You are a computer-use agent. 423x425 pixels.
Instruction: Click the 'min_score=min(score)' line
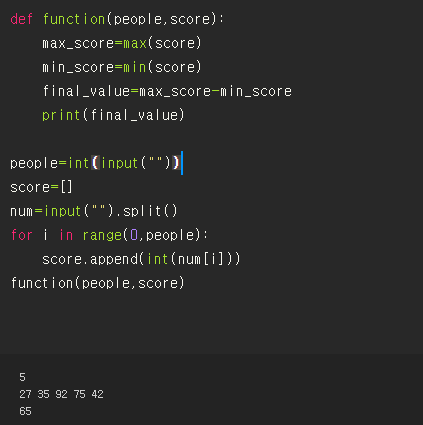[122, 67]
